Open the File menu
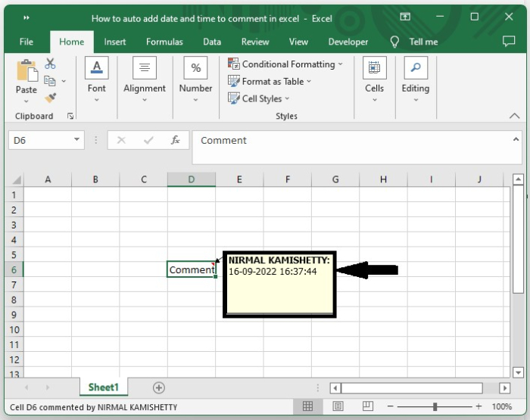This screenshot has height=420, width=530. tap(26, 42)
